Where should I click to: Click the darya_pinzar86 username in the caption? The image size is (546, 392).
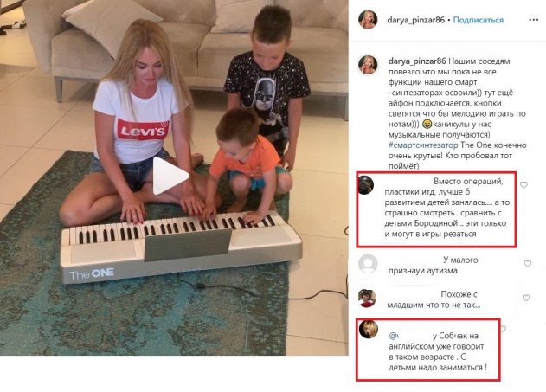[417, 61]
